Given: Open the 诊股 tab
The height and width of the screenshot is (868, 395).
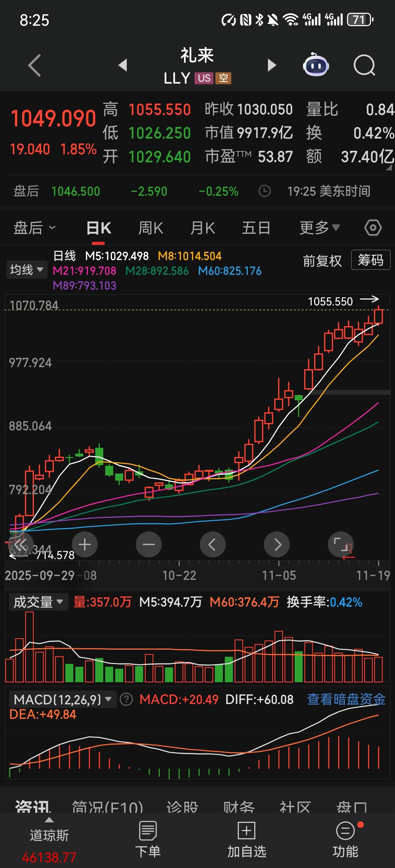Looking at the screenshot, I should coord(182,807).
